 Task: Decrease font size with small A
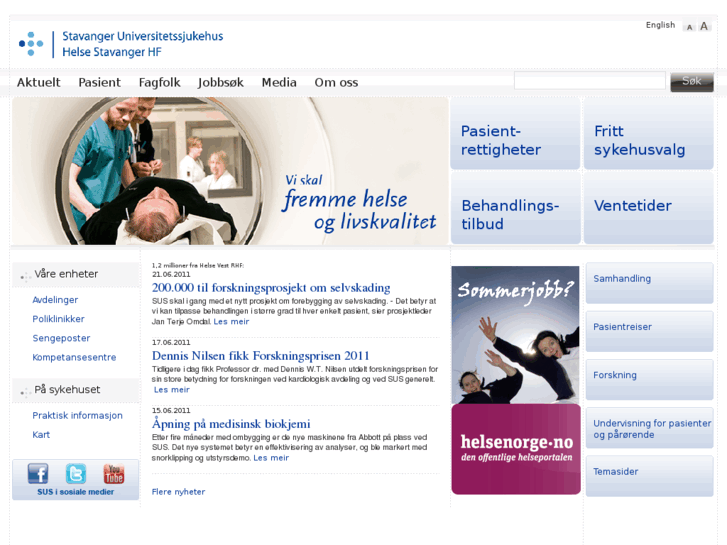689,27
